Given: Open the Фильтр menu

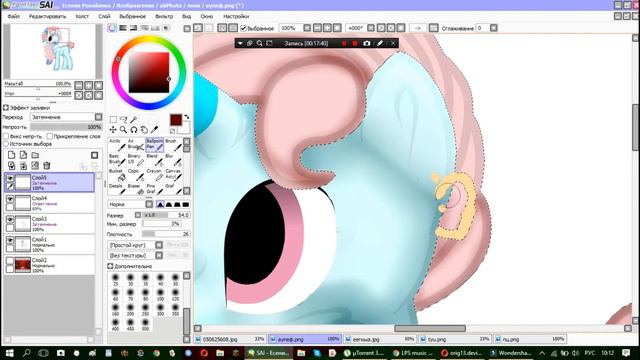Looking at the screenshot, I should coord(164,17).
